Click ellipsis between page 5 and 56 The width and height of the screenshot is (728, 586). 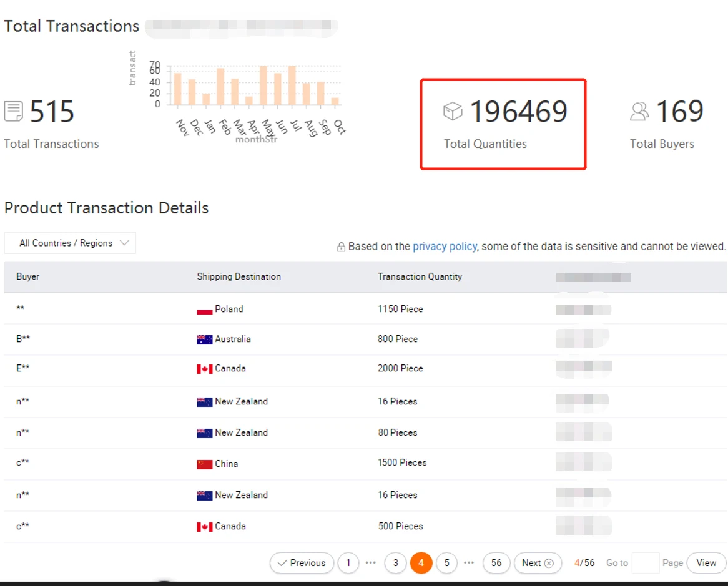click(469, 563)
